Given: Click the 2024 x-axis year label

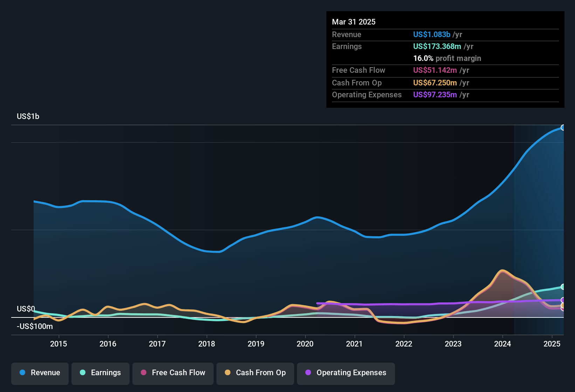Looking at the screenshot, I should pyautogui.click(x=503, y=344).
